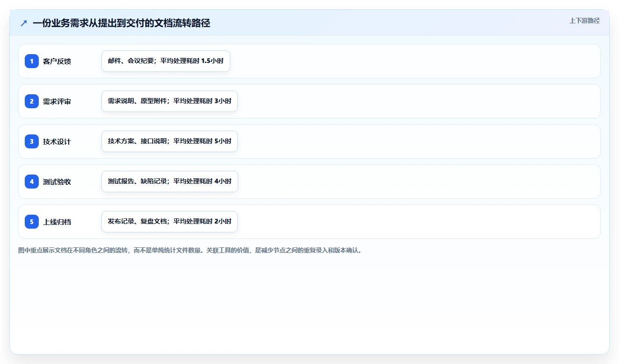The width and height of the screenshot is (619, 364).
Task: Click the 客户反馈 step label
Action: [57, 61]
